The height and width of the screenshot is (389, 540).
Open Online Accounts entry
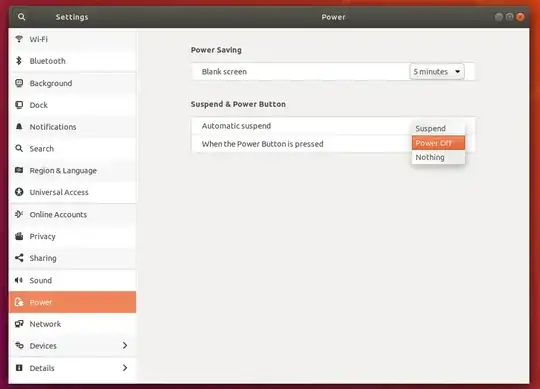coord(73,214)
